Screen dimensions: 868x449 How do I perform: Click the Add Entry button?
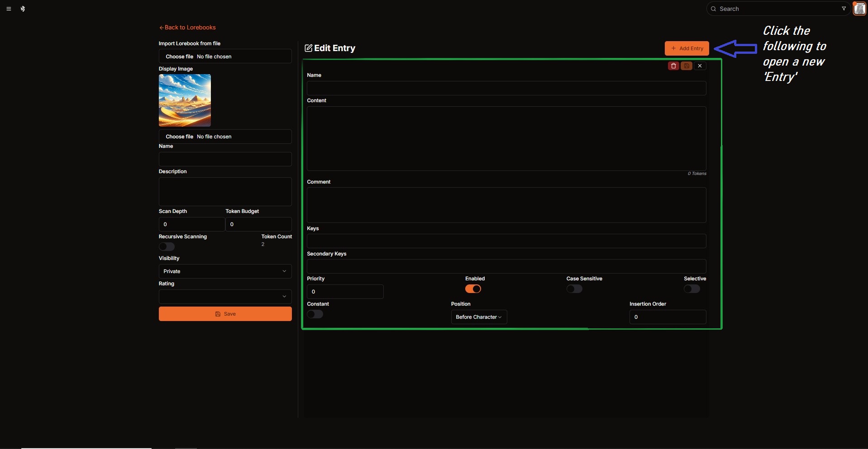(687, 48)
